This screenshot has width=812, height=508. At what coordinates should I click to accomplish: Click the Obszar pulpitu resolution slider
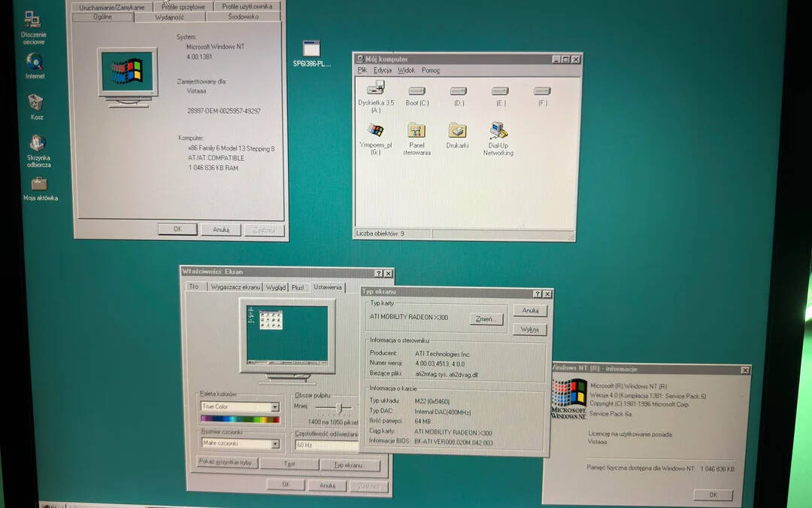tap(338, 408)
